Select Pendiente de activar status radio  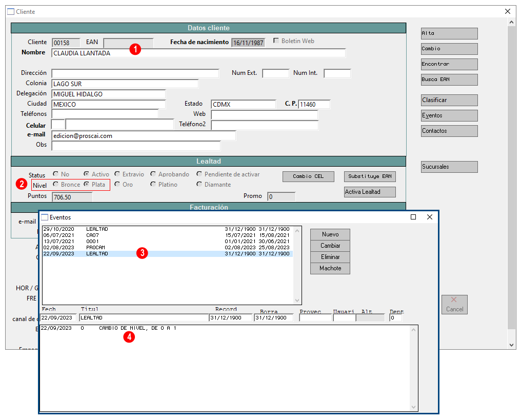click(x=199, y=174)
